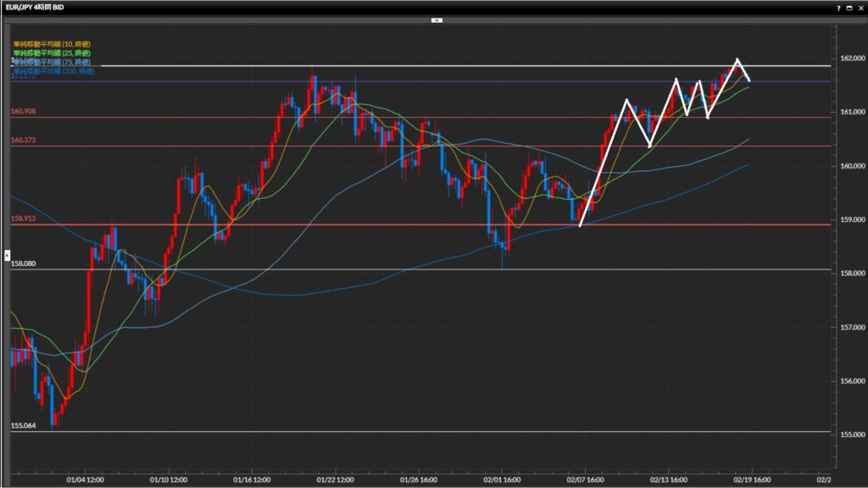Select the 75-period moving average label
Image resolution: width=868 pixels, height=488 pixels.
(x=52, y=63)
